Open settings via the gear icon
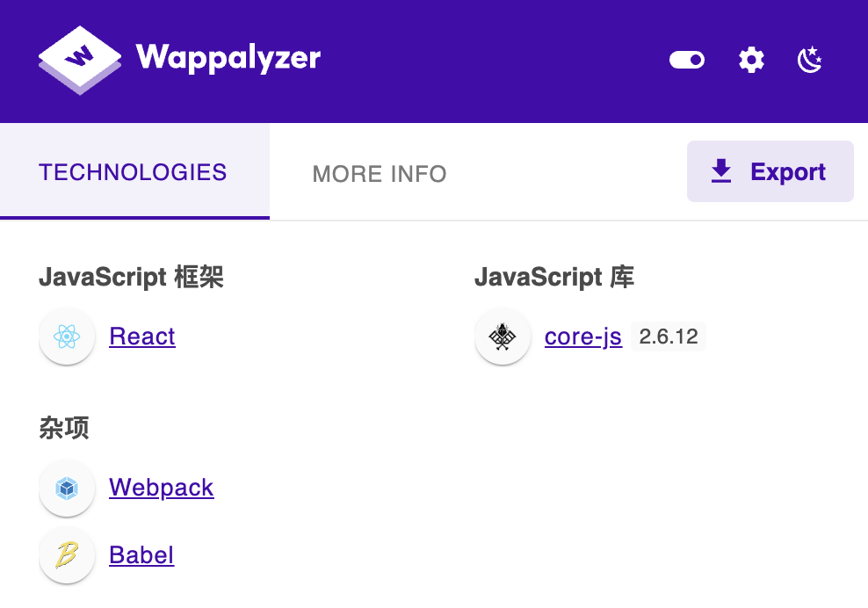 click(751, 60)
